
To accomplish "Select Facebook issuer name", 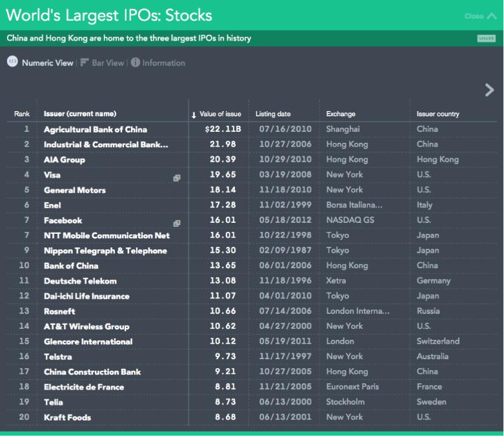I will coord(63,220).
